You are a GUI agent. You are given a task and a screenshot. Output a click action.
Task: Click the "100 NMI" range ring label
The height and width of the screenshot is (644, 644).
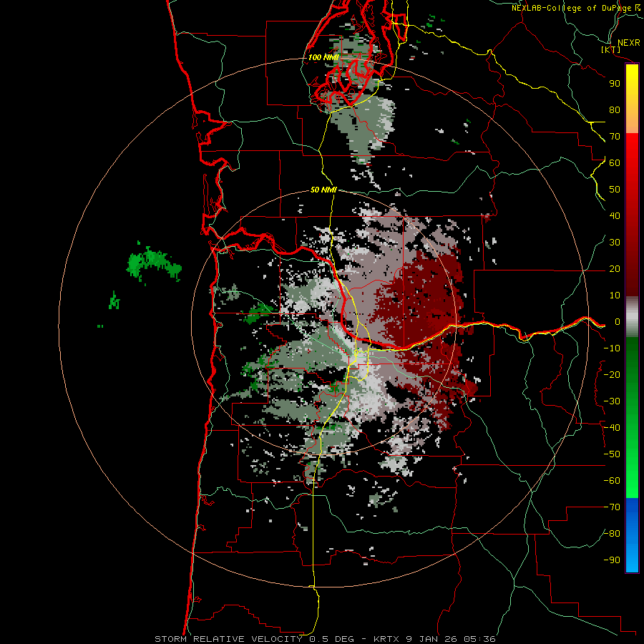pyautogui.click(x=323, y=57)
